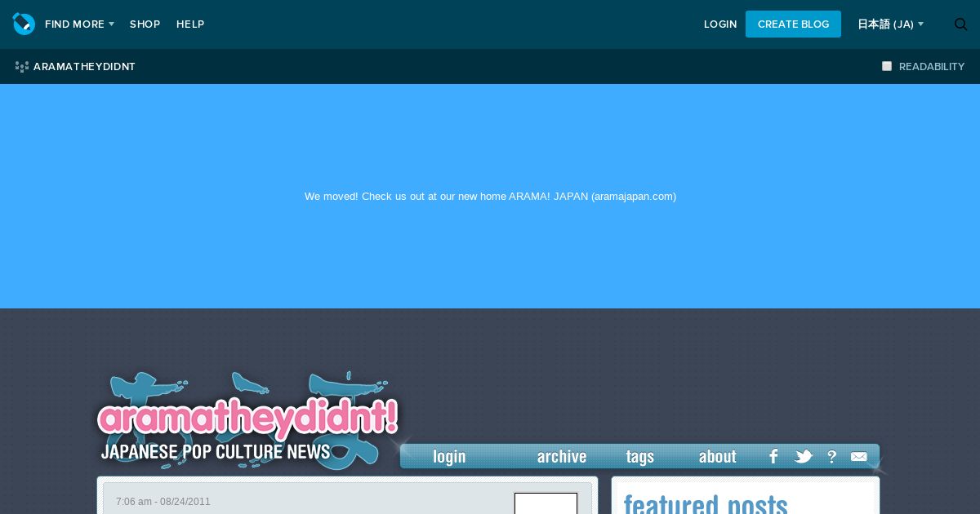Open the search magnifier icon
Viewport: 980px width, 514px height.
960,24
